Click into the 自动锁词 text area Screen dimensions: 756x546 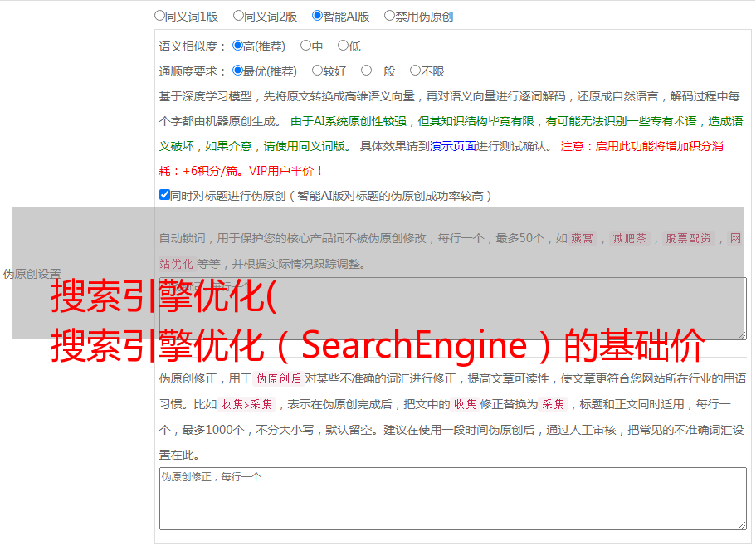tap(452, 309)
